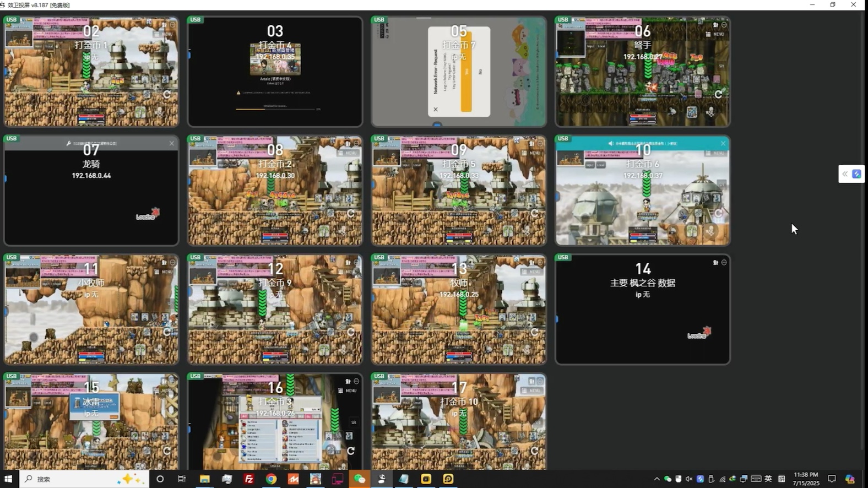Viewport: 868px width, 488px height.
Task: Select device screen 13 牧师
Action: tap(459, 309)
